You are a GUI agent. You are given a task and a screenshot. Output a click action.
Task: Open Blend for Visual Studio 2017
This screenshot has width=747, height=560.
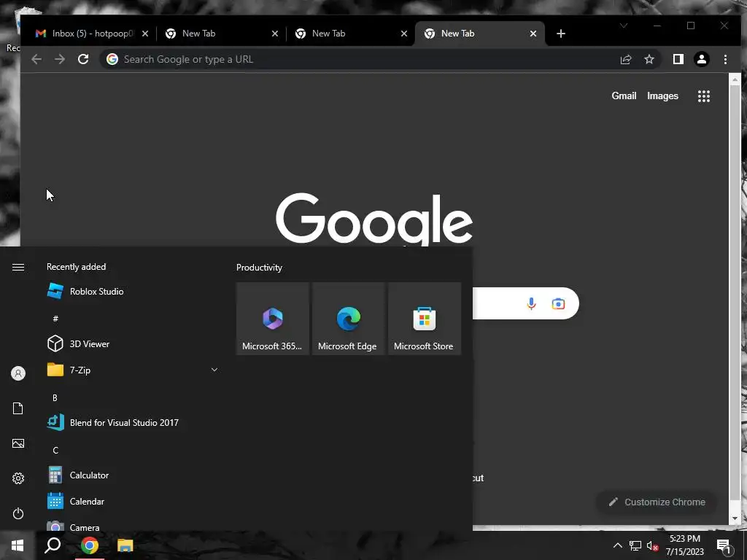coord(133,422)
